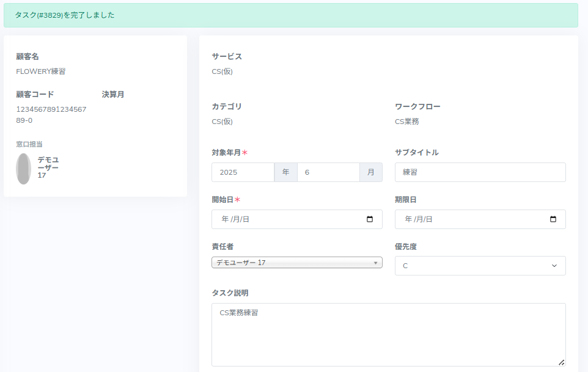588x372 pixels.
Task: Open the 優先度 dropdown set to C
Action: (x=480, y=266)
